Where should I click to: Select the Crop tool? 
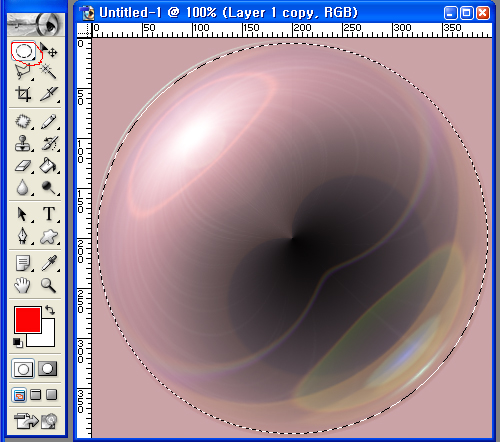click(x=23, y=94)
